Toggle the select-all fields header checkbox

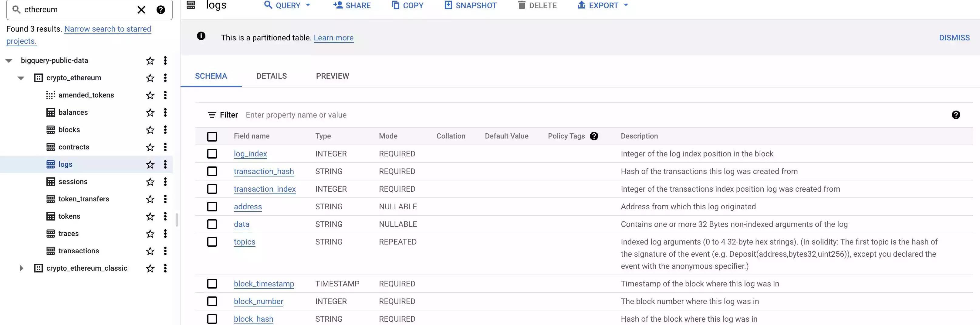point(212,136)
